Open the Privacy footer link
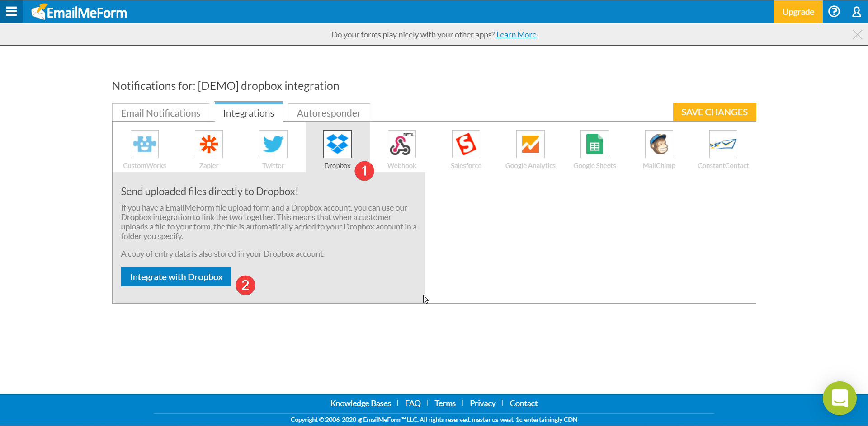 pos(482,403)
